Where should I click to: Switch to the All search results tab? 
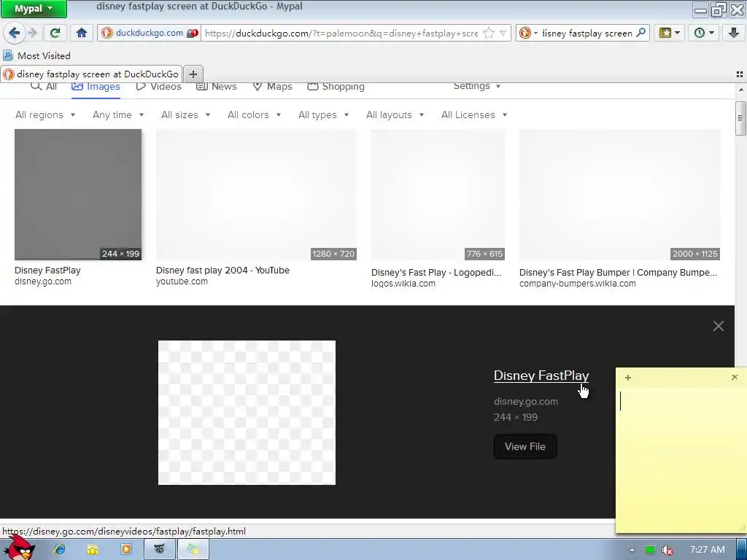click(x=44, y=86)
